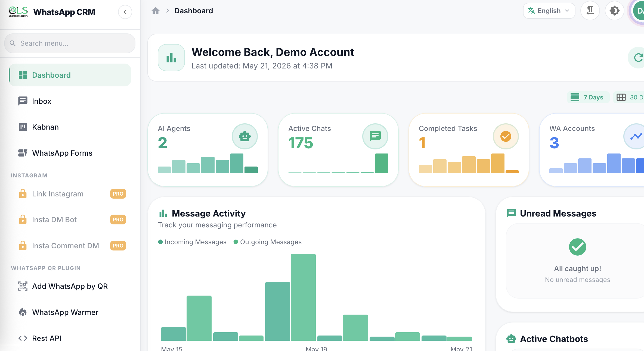Click the Active Chats message icon

tap(375, 136)
